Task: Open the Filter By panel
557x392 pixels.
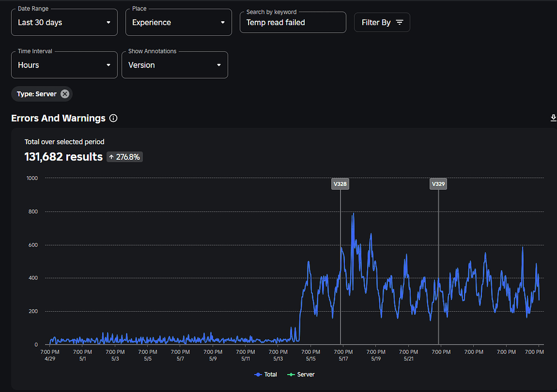Action: (x=382, y=22)
